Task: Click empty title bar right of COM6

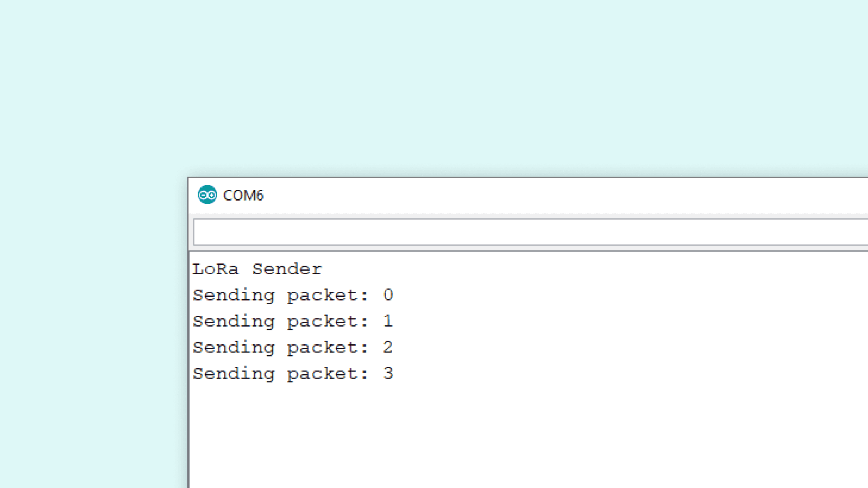Action: 542,195
